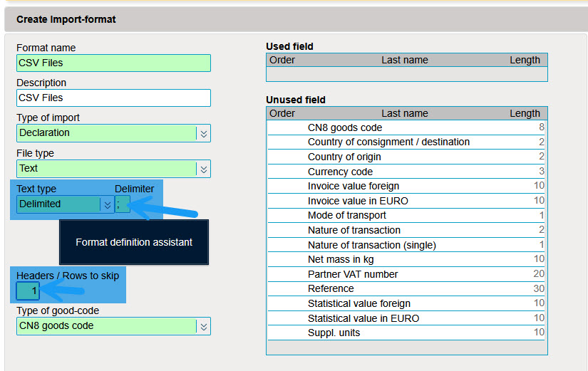
Task: Open the Type of good-code dropdown
Action: (x=113, y=326)
